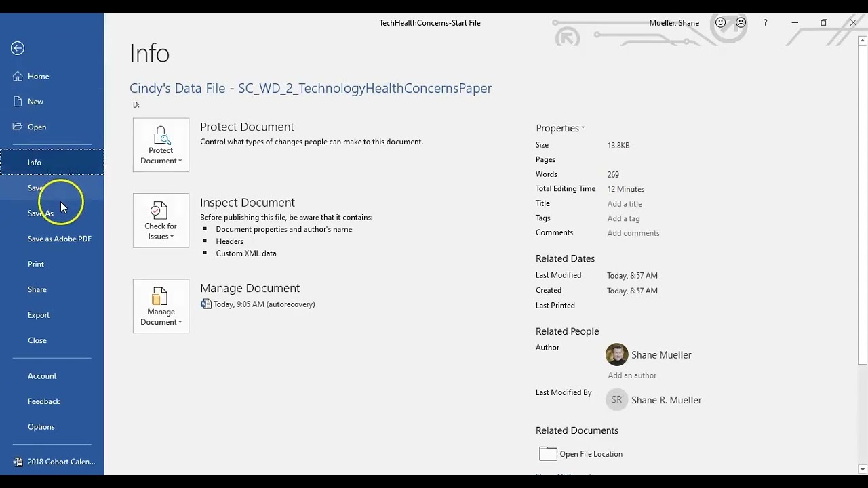The image size is (868, 488).
Task: Click the document title Cindy's Data File
Action: (311, 88)
